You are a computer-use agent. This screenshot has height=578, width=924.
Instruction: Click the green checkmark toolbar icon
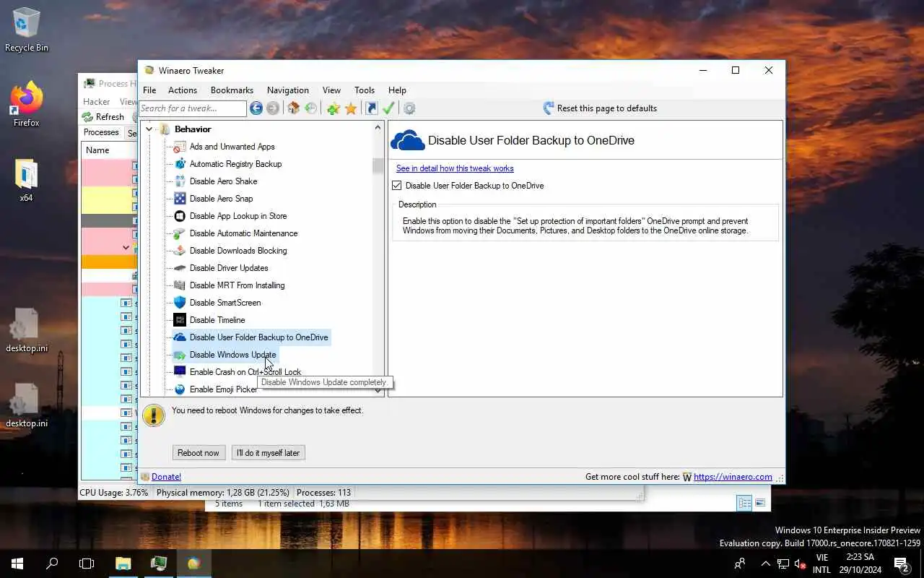(388, 108)
